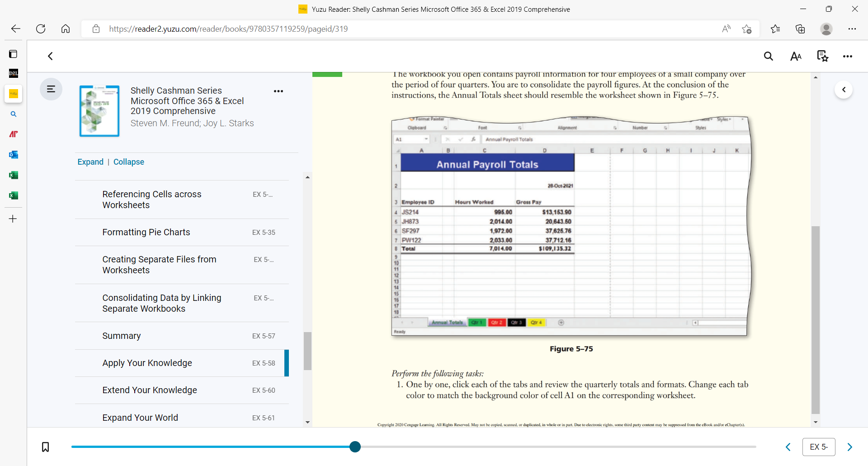Bookmark the current page
Screen dimensions: 868x466
point(46,447)
